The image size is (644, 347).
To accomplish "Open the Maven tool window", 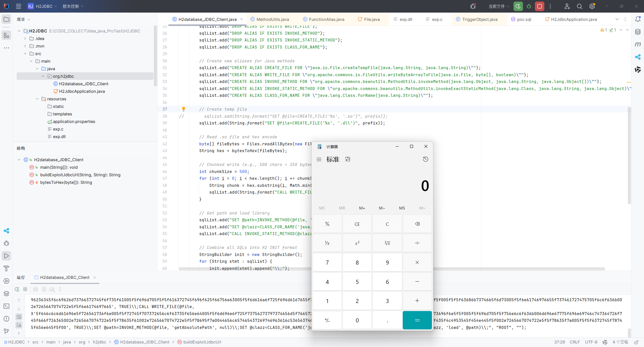I will pyautogui.click(x=638, y=45).
